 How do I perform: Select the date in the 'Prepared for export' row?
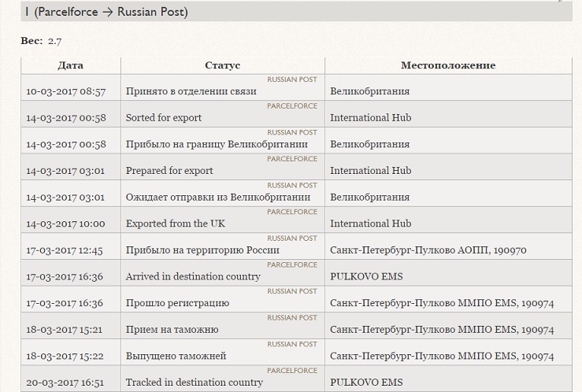pos(65,171)
